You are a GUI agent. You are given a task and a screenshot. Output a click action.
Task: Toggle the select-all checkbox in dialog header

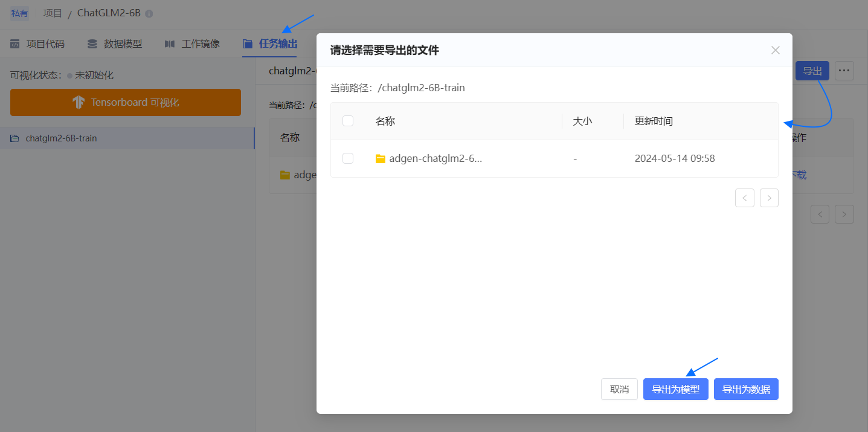(x=348, y=121)
